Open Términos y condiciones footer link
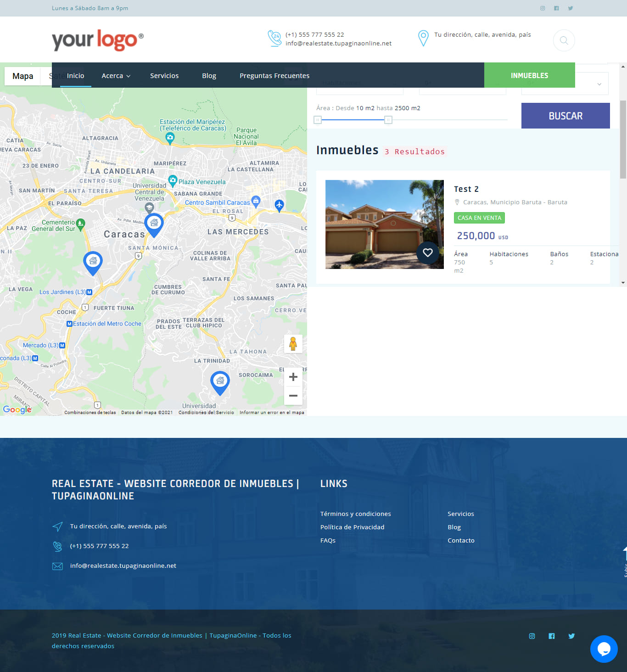The image size is (627, 672). coord(355,514)
